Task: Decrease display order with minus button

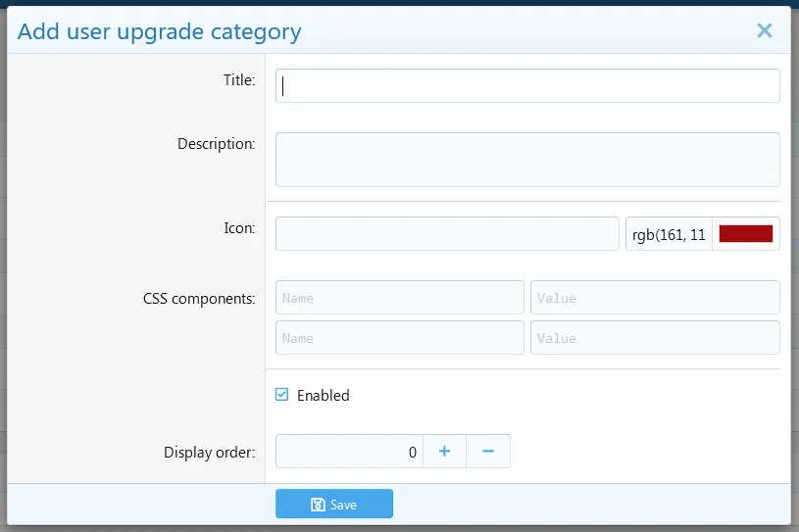Action: 488,452
